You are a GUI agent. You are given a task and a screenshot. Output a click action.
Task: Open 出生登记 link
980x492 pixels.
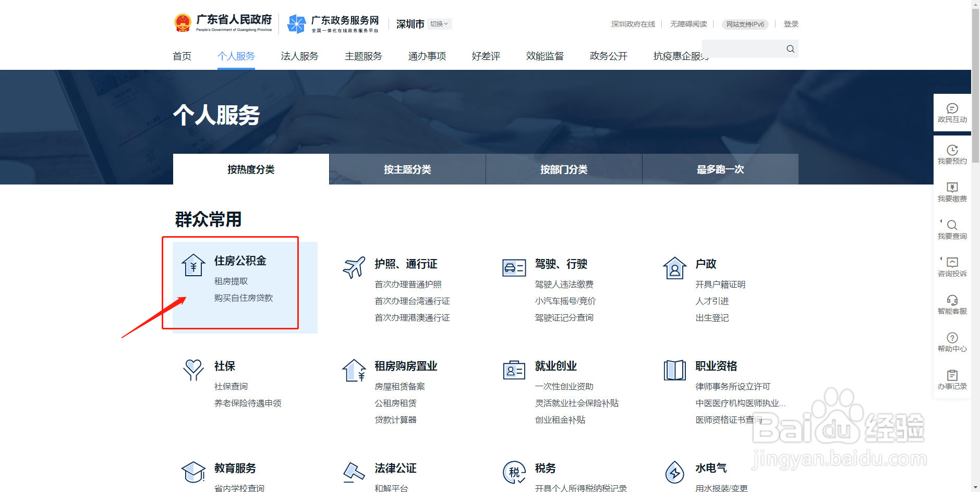tap(712, 318)
